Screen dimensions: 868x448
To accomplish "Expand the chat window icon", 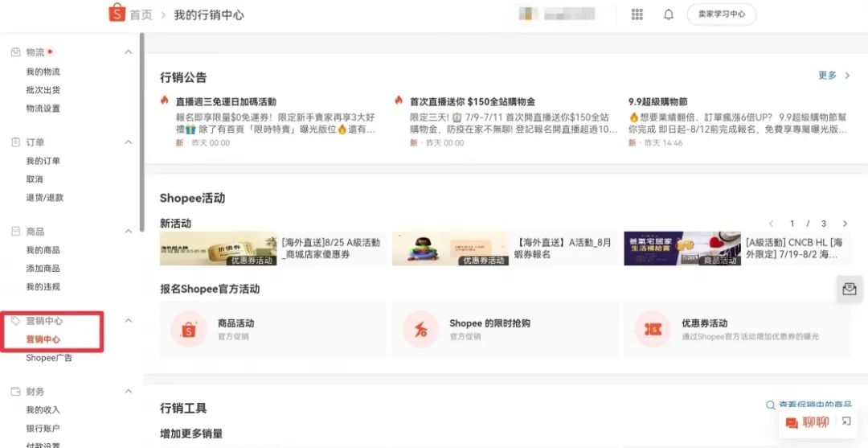I will coord(845,421).
